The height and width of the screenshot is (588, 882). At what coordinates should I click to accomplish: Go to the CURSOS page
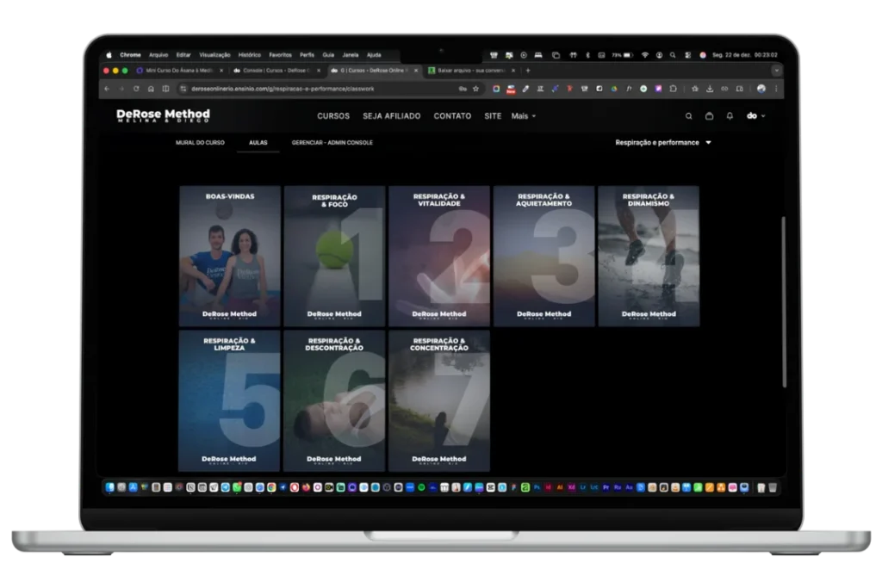point(333,116)
